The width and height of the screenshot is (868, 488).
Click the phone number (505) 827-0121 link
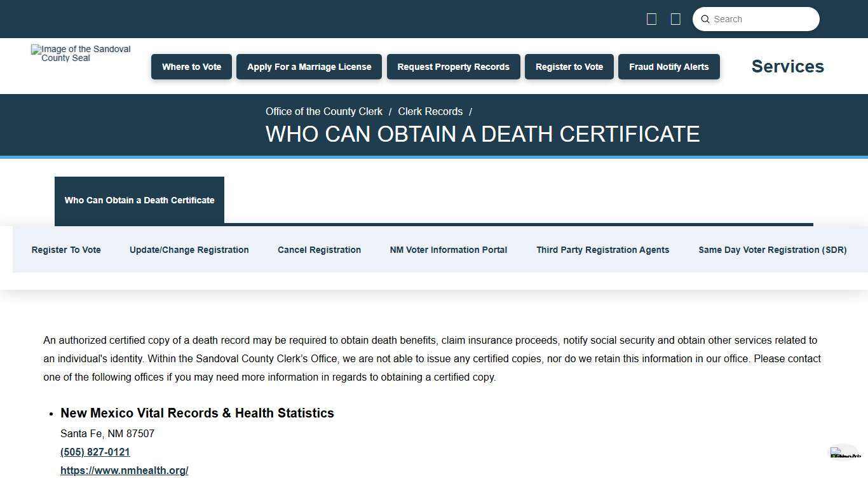(x=95, y=452)
